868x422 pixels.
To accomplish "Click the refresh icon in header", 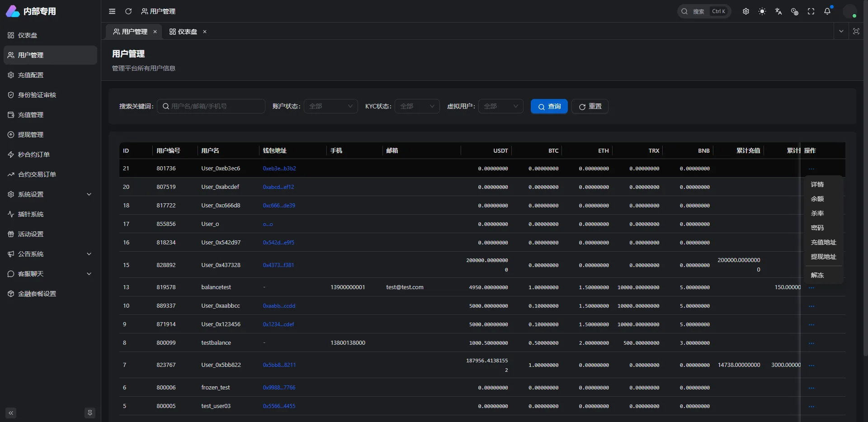I will (128, 11).
